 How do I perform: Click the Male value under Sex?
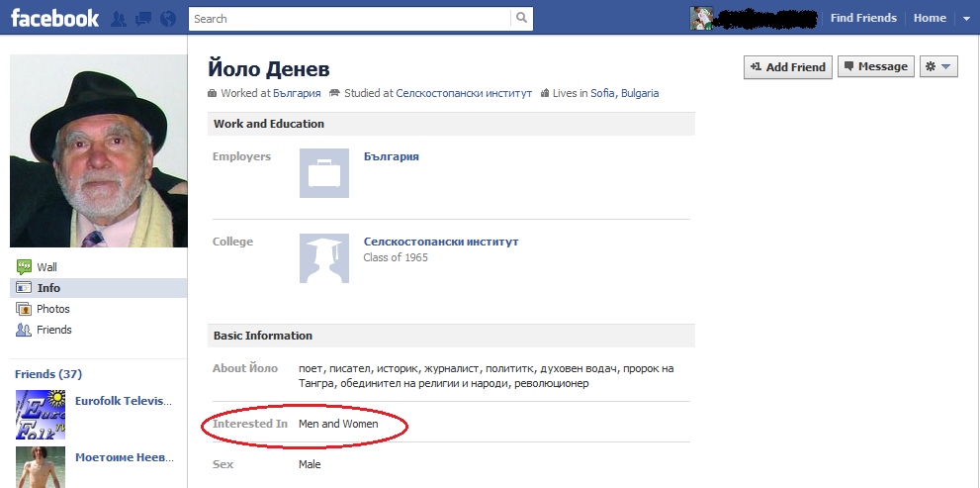[x=310, y=464]
